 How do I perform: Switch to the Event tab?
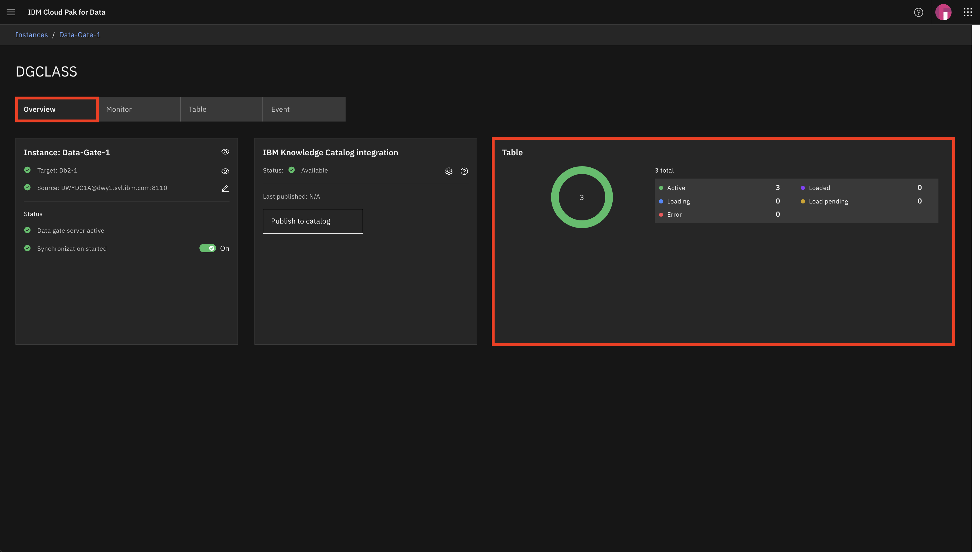280,109
